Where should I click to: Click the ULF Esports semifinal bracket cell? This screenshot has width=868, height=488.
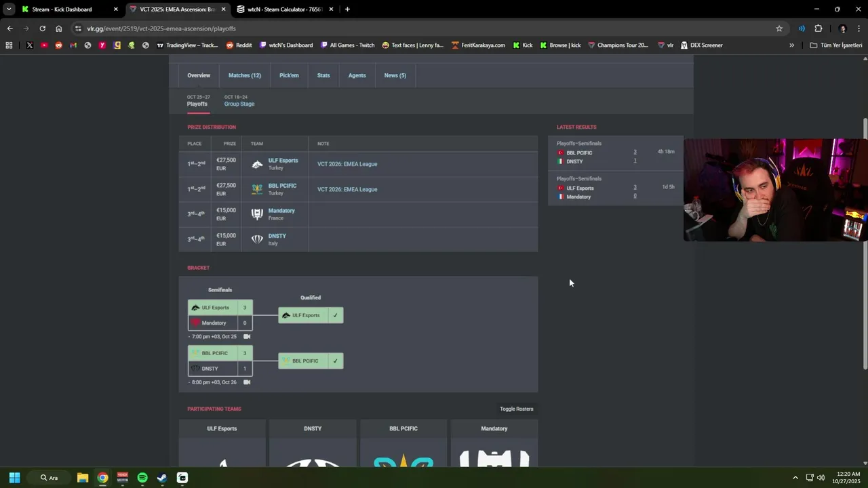(220, 308)
